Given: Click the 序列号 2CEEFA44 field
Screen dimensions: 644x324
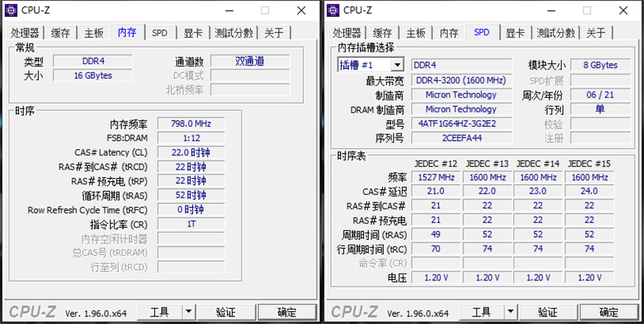Looking at the screenshot, I should [462, 138].
